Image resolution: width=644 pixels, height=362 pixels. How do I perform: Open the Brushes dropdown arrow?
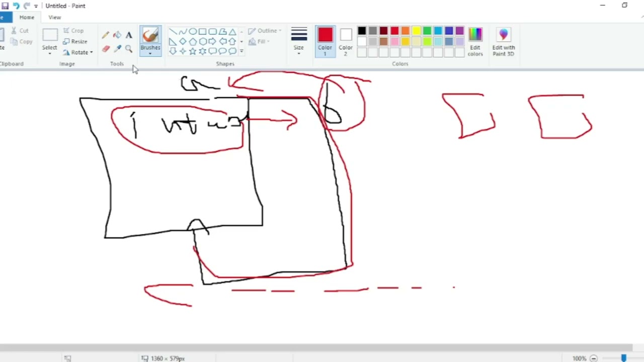(x=150, y=53)
